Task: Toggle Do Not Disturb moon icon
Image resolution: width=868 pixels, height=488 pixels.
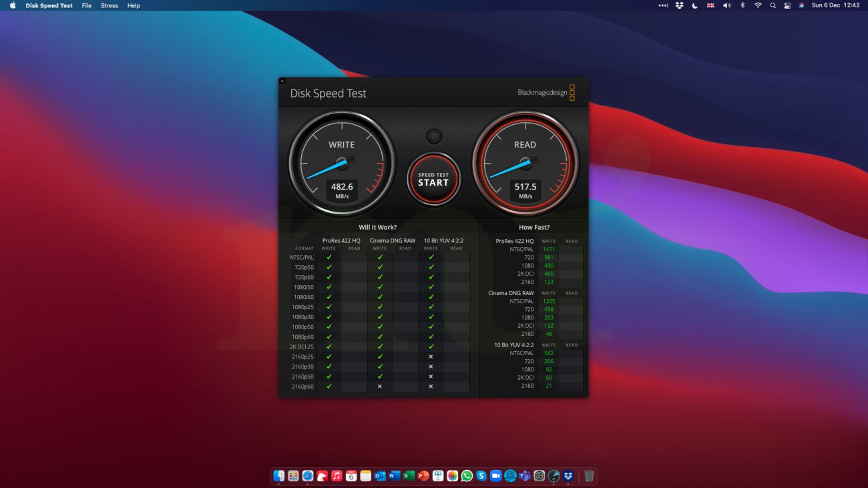Action: [694, 5]
